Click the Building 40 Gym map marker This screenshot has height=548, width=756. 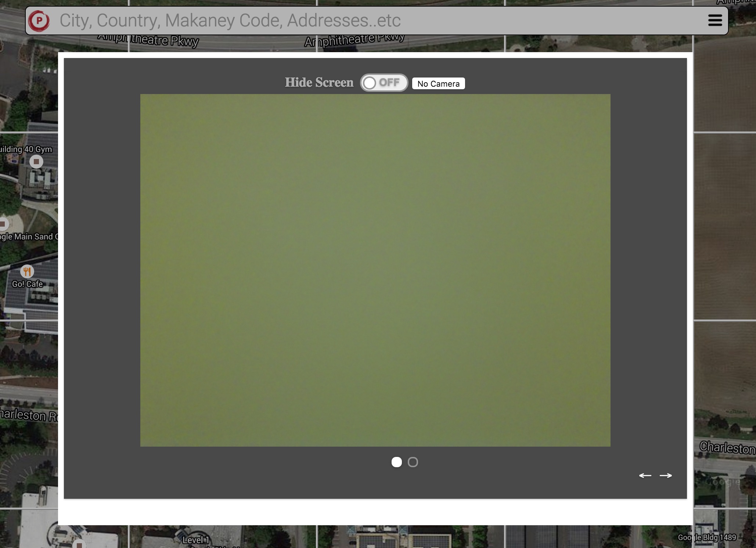36,162
